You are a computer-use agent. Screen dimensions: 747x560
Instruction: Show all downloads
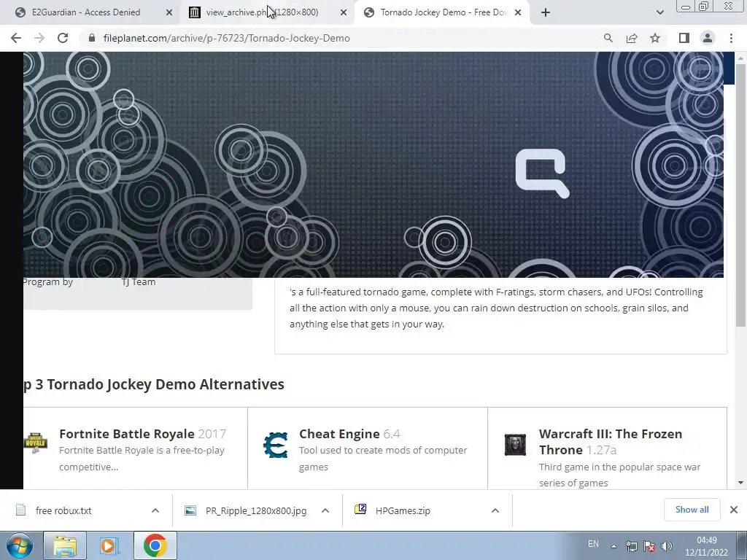point(692,510)
